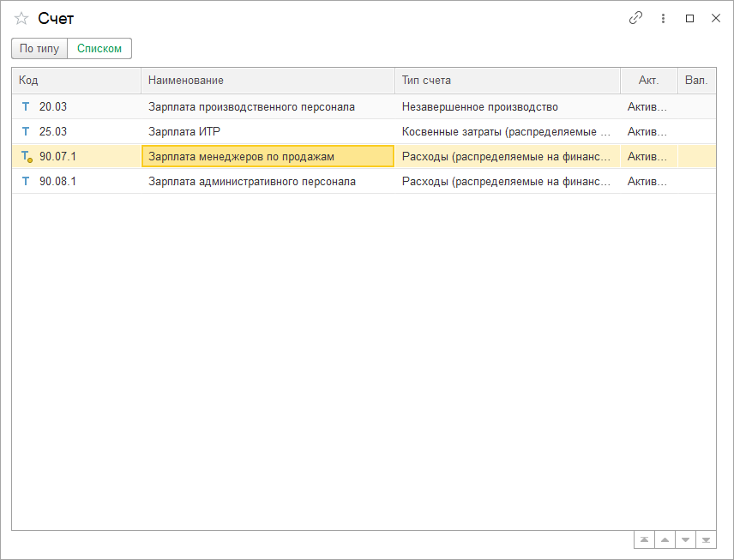The image size is (734, 560).
Task: Click the T icon of account 90.08.1
Action: pyautogui.click(x=25, y=182)
